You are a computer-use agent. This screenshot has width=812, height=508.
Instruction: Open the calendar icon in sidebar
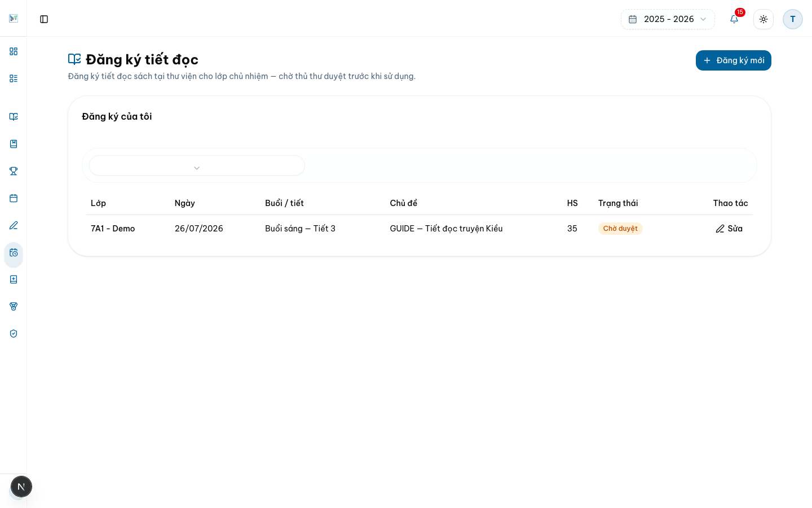point(14,198)
